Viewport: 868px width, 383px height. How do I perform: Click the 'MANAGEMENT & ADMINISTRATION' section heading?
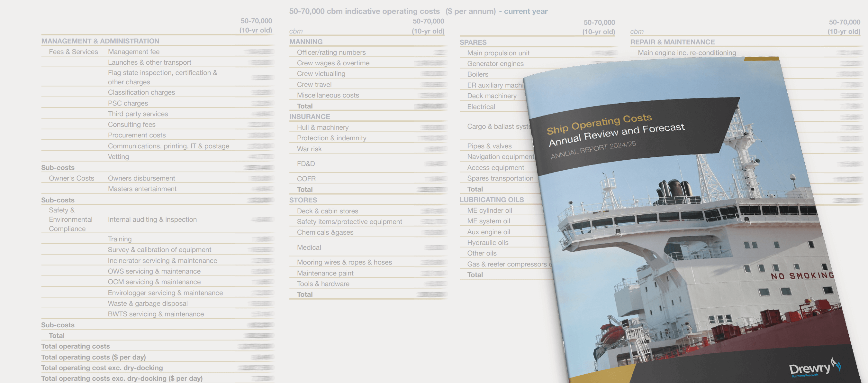click(100, 41)
